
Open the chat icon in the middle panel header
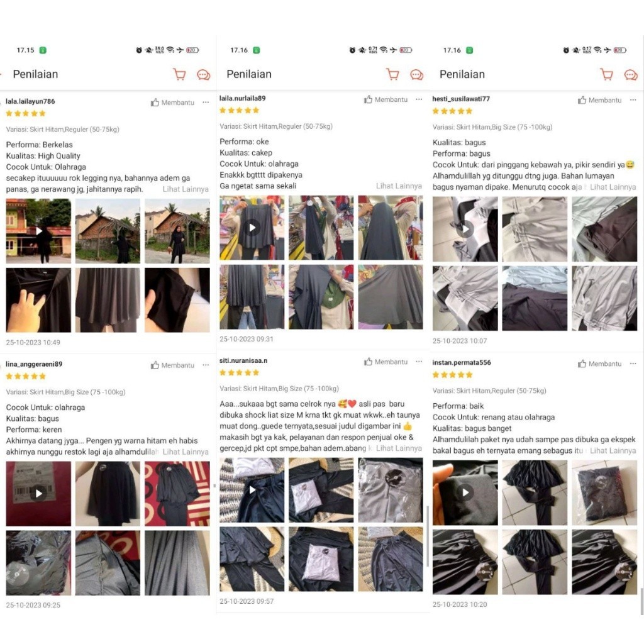click(416, 75)
